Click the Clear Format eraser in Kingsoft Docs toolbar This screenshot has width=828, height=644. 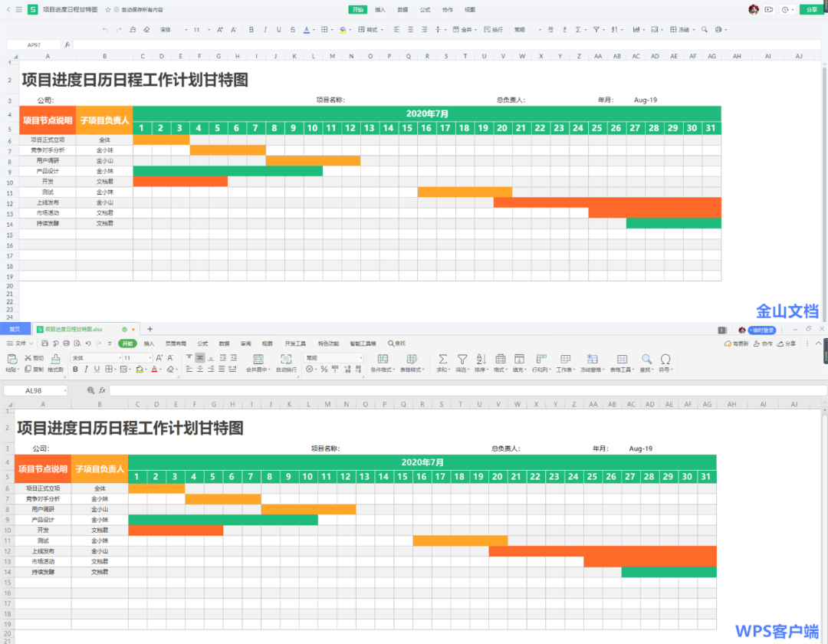coord(146,30)
